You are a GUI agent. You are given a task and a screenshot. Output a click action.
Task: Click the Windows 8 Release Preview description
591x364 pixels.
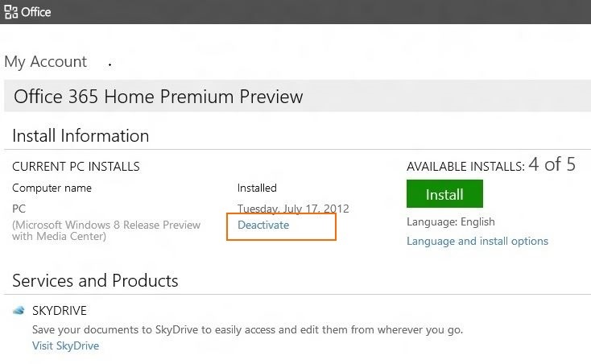point(106,230)
